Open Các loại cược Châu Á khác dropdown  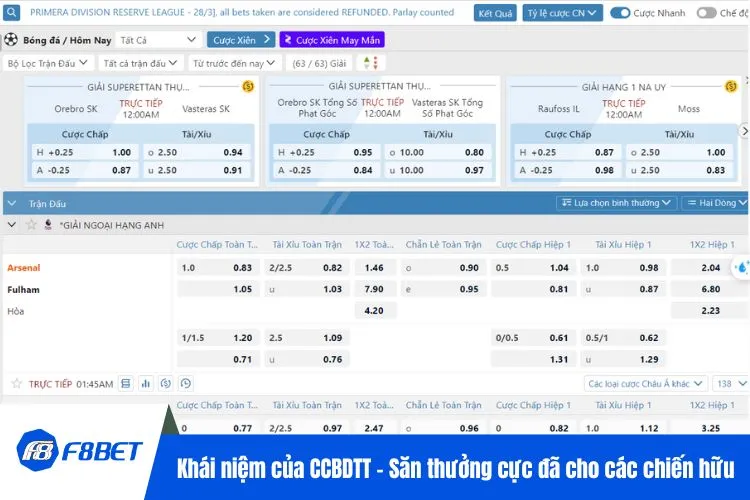click(645, 384)
